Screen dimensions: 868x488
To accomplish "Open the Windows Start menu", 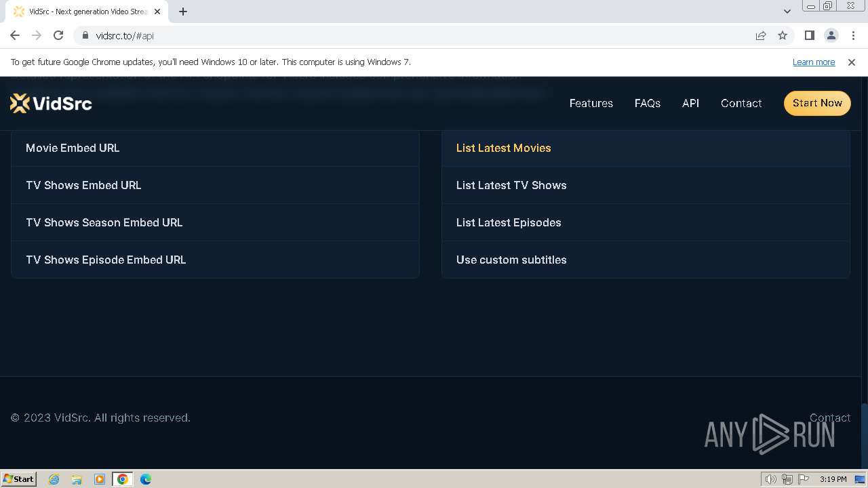I will [x=19, y=479].
